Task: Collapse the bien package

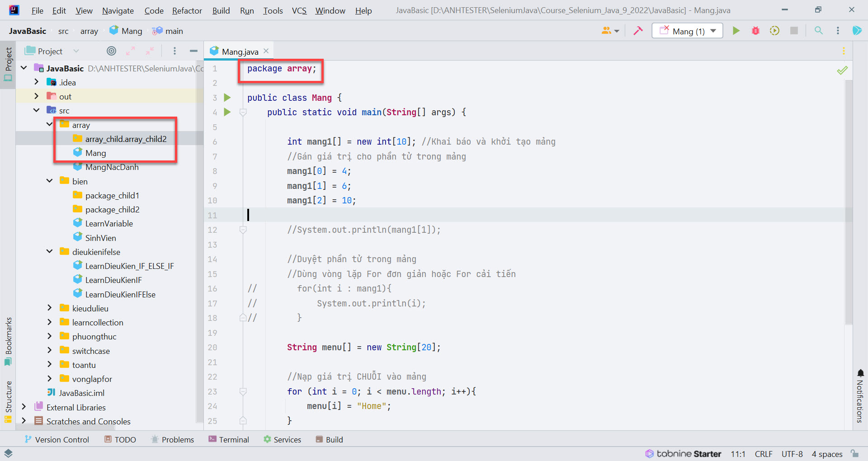Action: (50, 181)
